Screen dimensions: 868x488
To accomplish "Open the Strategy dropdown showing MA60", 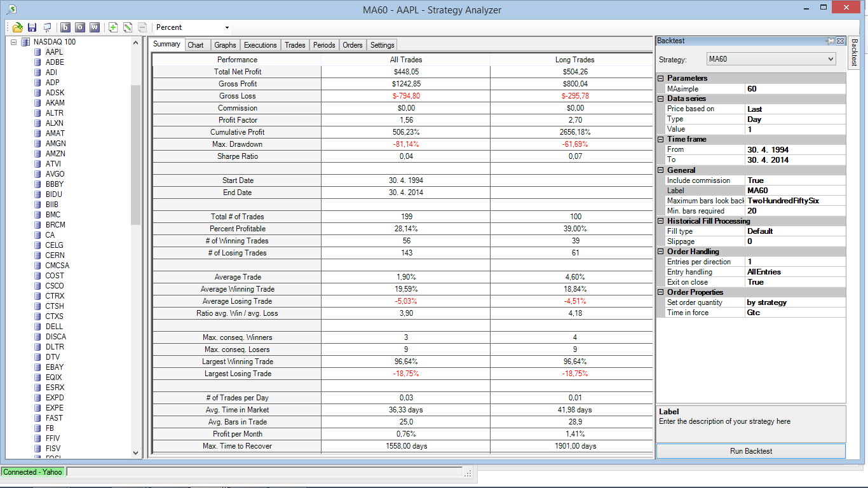I will click(x=771, y=59).
